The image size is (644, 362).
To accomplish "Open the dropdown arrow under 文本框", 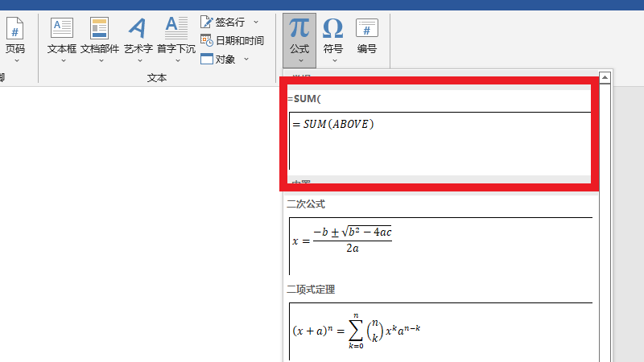I will click(x=62, y=60).
